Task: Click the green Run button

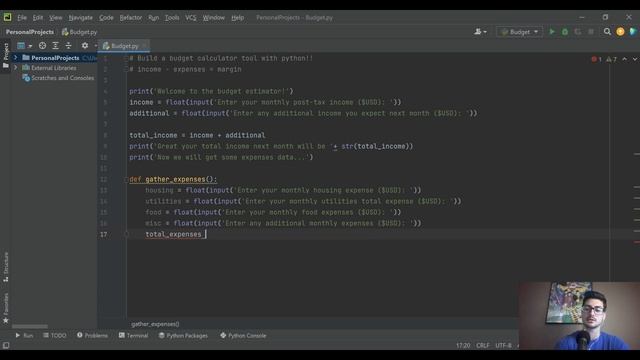Action: coord(552,32)
